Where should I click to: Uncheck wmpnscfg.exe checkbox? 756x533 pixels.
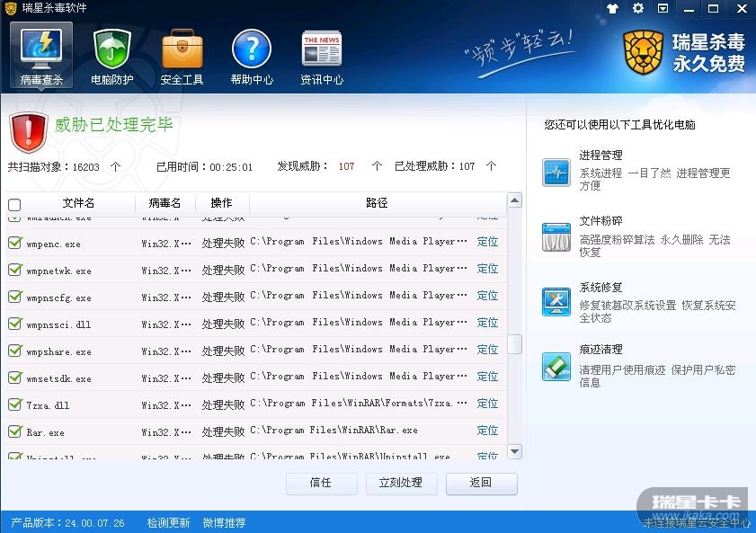[x=15, y=297]
